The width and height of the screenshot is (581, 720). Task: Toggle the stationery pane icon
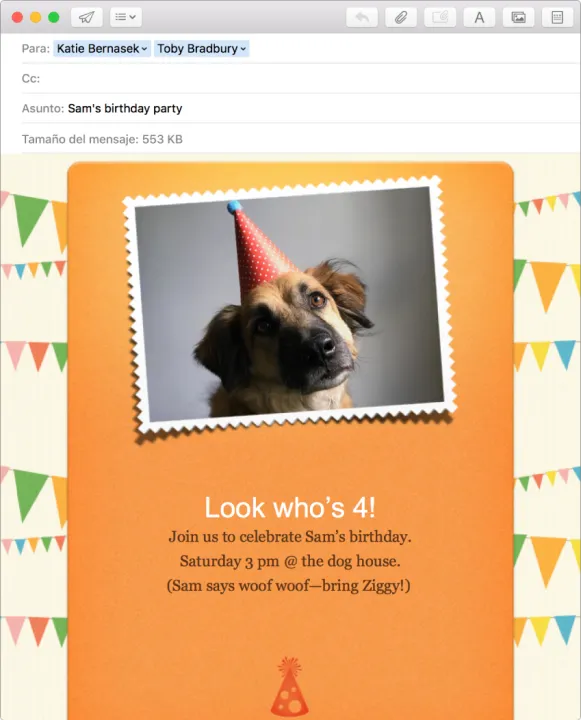557,17
